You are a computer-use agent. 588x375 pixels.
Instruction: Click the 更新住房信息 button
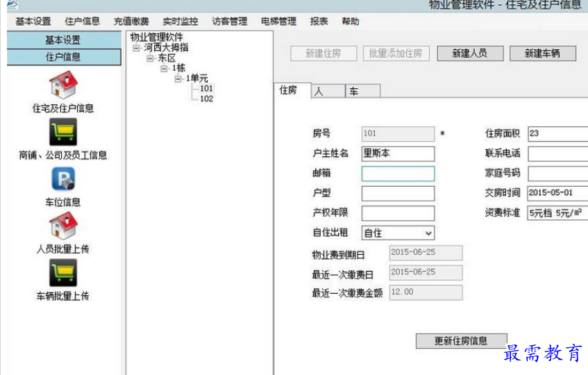[461, 341]
